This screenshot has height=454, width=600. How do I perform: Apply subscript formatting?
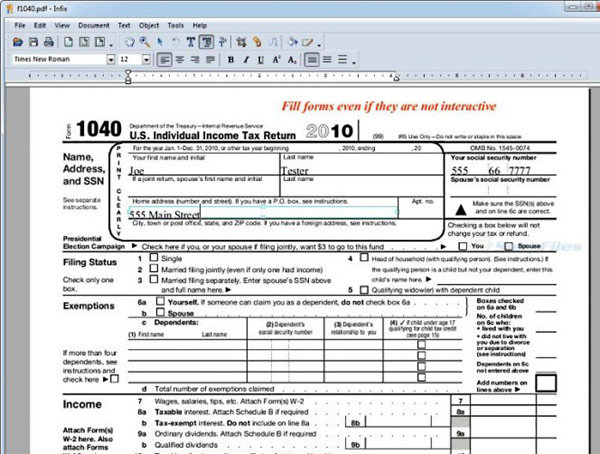pyautogui.click(x=292, y=60)
